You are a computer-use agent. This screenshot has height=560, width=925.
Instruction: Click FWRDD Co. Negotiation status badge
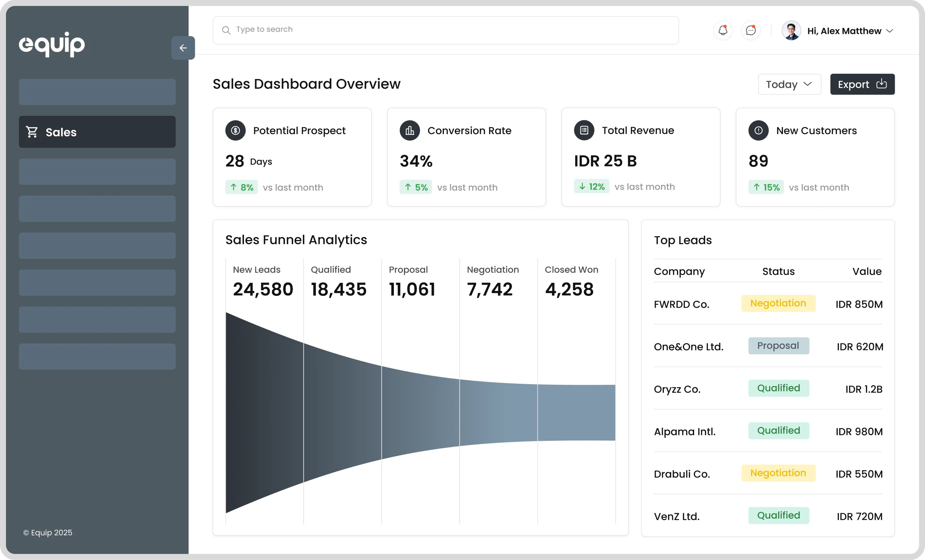tap(778, 303)
